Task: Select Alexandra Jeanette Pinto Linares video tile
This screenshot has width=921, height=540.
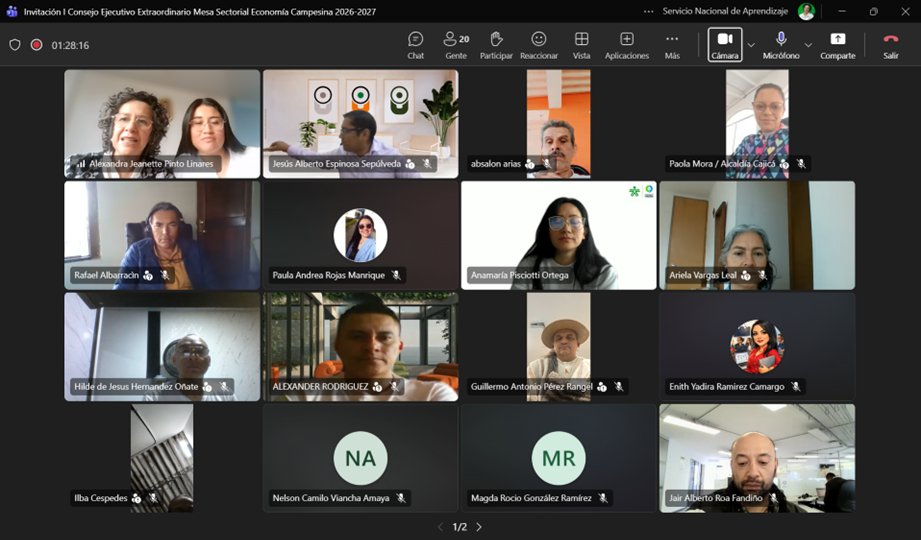Action: tap(162, 124)
